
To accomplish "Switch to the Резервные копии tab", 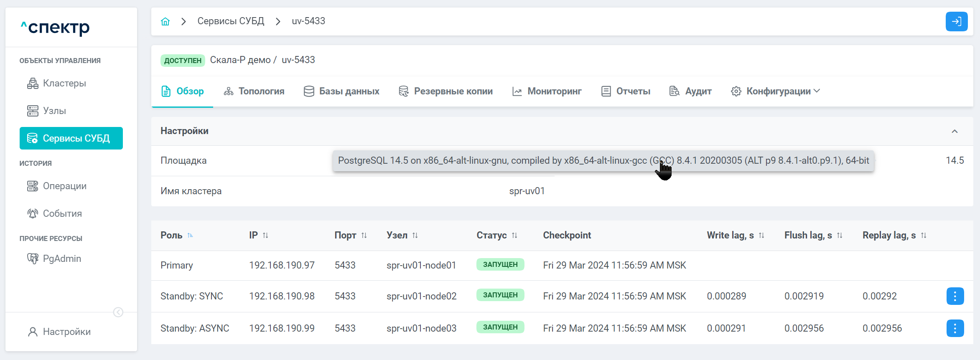I will click(445, 91).
